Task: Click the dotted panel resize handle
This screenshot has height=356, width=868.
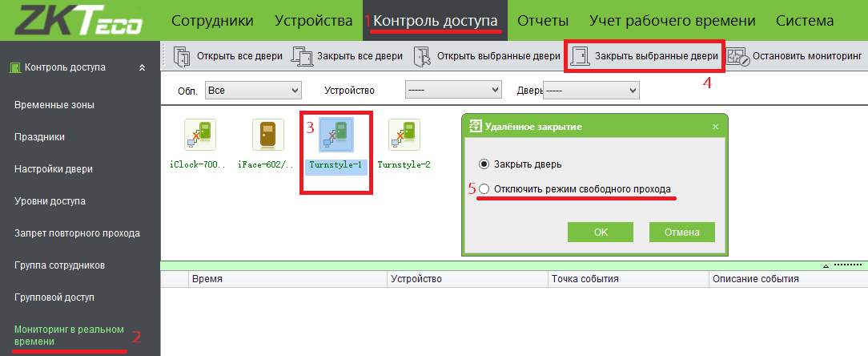Action: (847, 265)
